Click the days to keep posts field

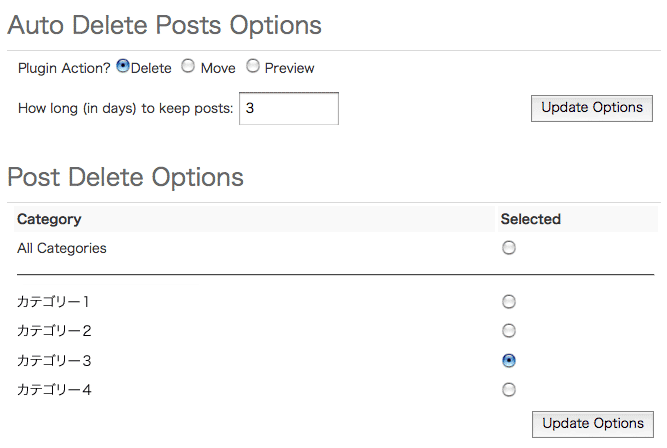tap(288, 108)
